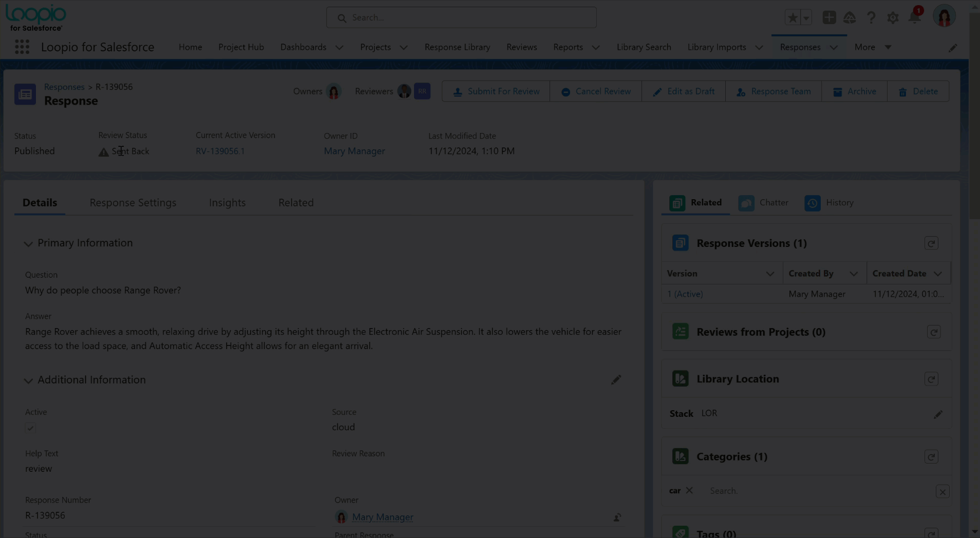The width and height of the screenshot is (980, 538).
Task: Edit the Stack LOR pencil icon
Action: pos(938,414)
